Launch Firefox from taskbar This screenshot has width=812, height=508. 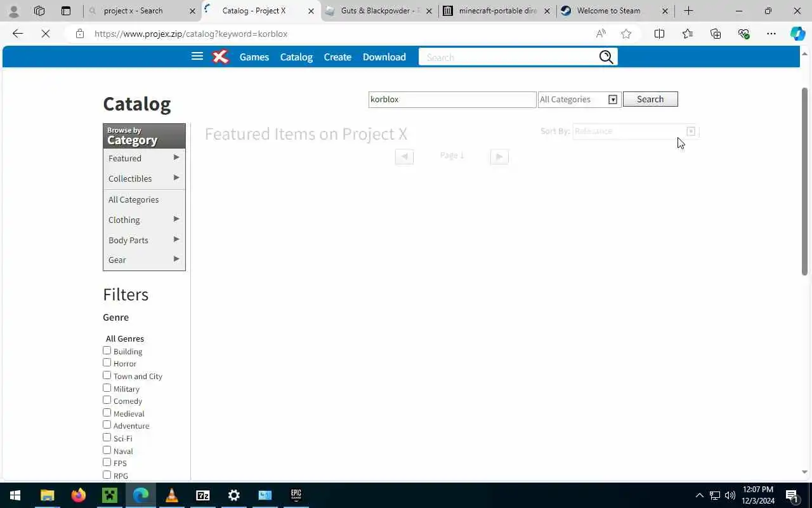[x=78, y=495]
